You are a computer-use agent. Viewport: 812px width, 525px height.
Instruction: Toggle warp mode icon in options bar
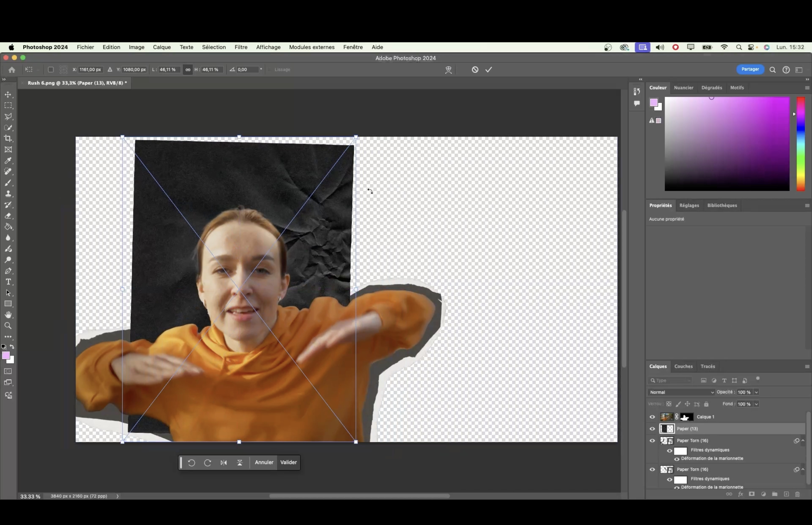click(x=448, y=70)
